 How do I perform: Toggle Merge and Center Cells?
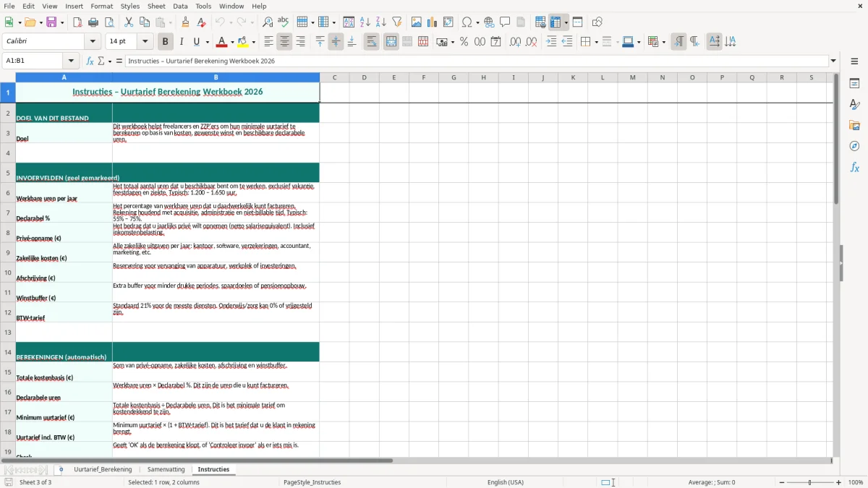[x=391, y=42]
